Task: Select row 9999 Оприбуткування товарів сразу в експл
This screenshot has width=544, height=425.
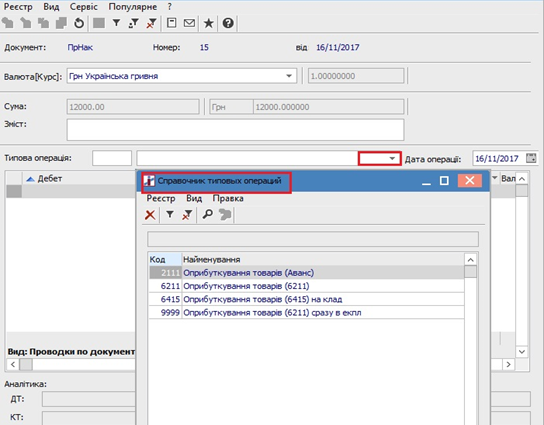Action: pos(307,313)
